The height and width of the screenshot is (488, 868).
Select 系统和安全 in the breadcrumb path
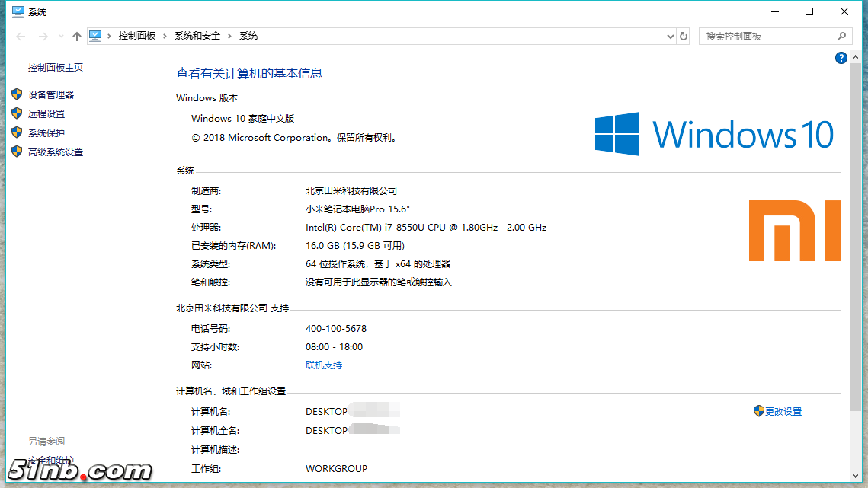pos(197,36)
